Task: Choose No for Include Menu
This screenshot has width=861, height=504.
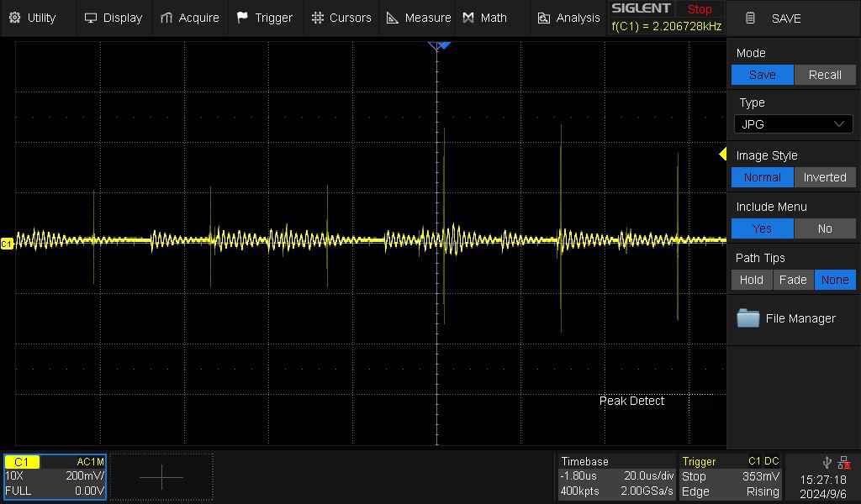Action: pos(825,228)
